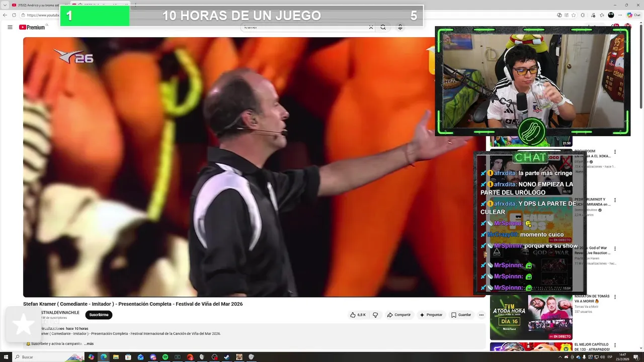Open Maratón de Tomás va a Morir title
Image resolution: width=644 pixels, height=362 pixels.
coord(592,299)
